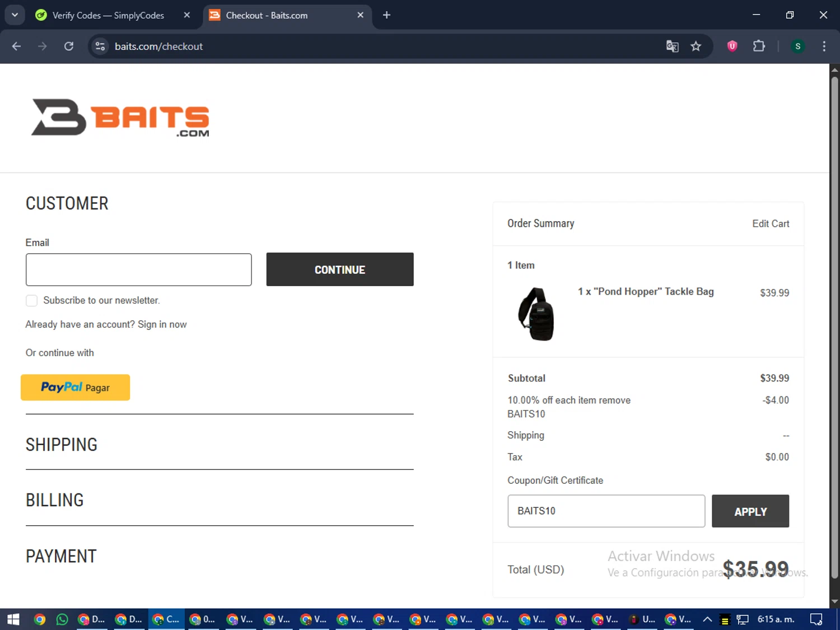
Task: Click the browser forward arrow
Action: pyautogui.click(x=43, y=46)
